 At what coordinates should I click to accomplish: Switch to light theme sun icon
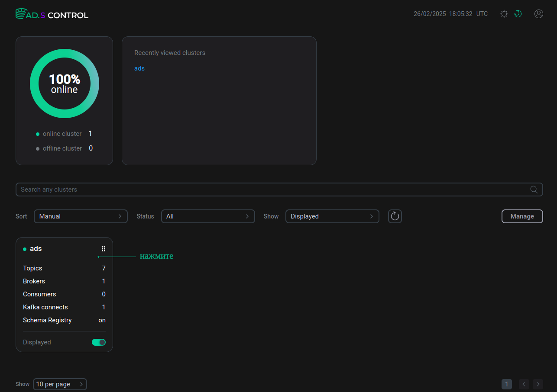504,14
